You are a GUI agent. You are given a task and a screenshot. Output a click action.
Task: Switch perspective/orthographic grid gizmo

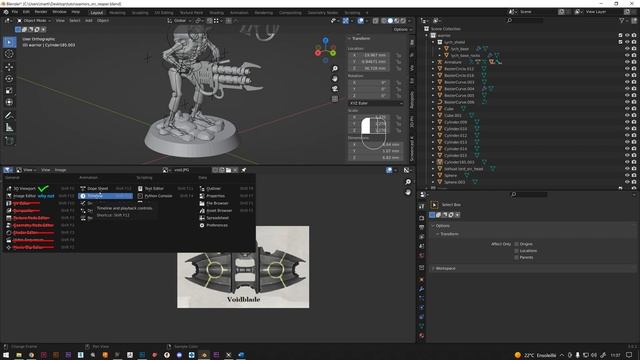pos(335,99)
